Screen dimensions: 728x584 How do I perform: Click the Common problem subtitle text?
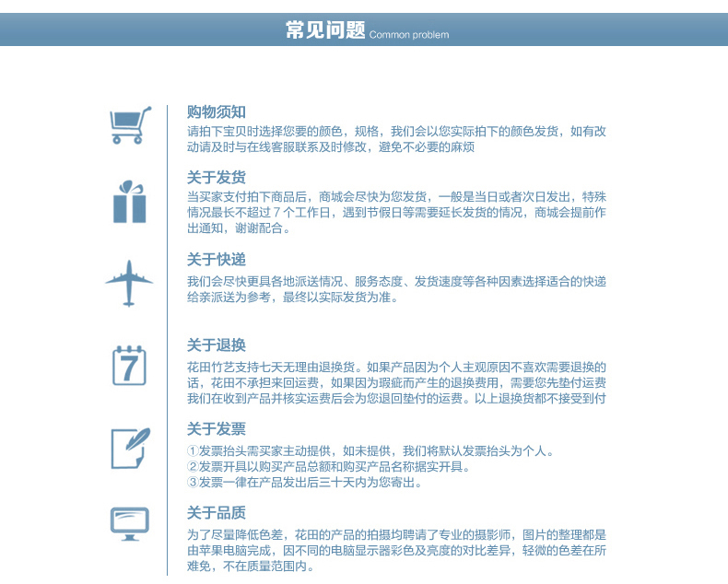(x=409, y=35)
